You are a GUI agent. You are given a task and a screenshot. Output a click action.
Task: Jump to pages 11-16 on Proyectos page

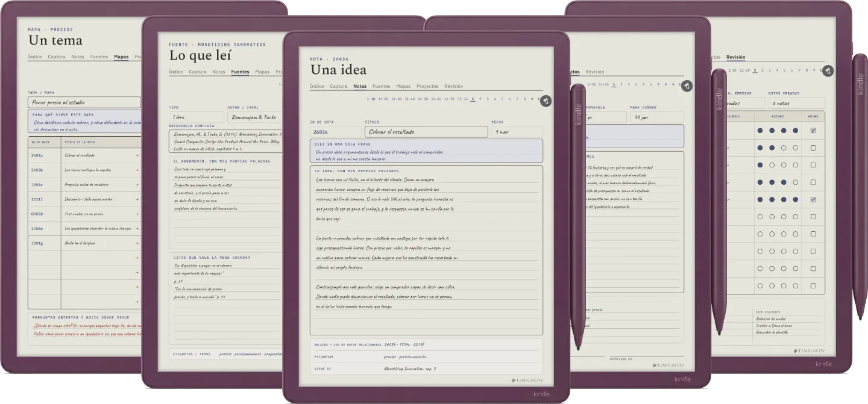pyautogui.click(x=604, y=85)
